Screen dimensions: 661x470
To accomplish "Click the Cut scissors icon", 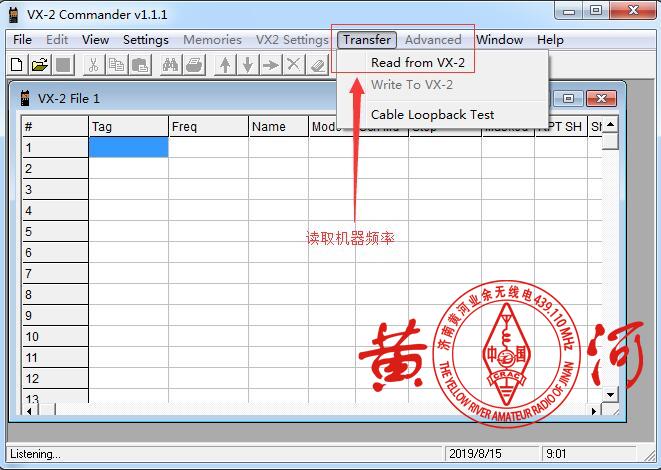I will pyautogui.click(x=93, y=65).
